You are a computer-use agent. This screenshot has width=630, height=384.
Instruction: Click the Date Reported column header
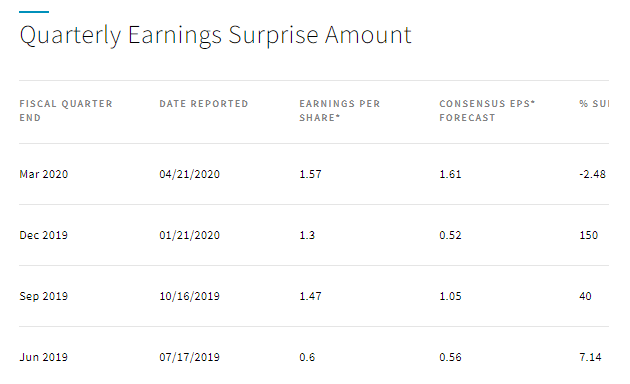coord(204,104)
